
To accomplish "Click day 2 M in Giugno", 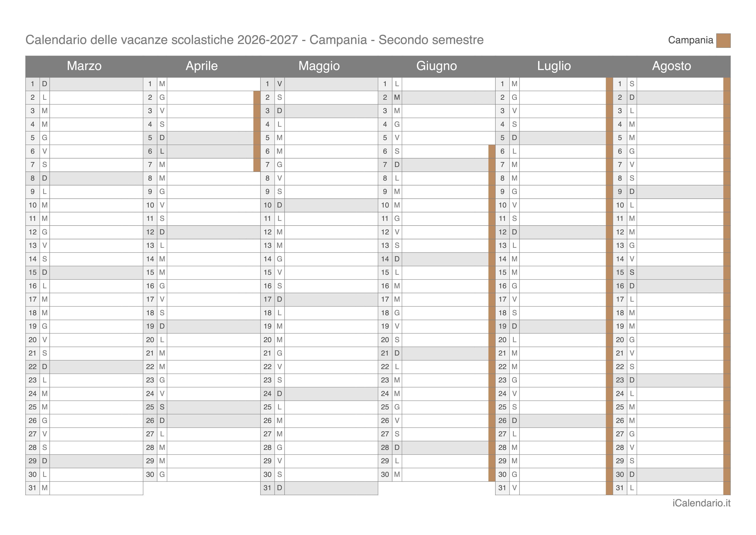I will pyautogui.click(x=436, y=98).
